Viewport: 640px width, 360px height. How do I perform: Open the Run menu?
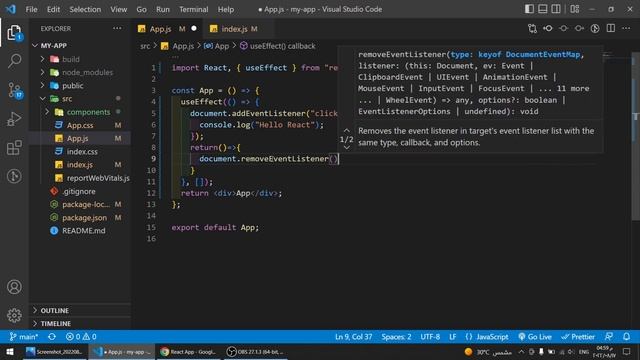tap(162, 9)
